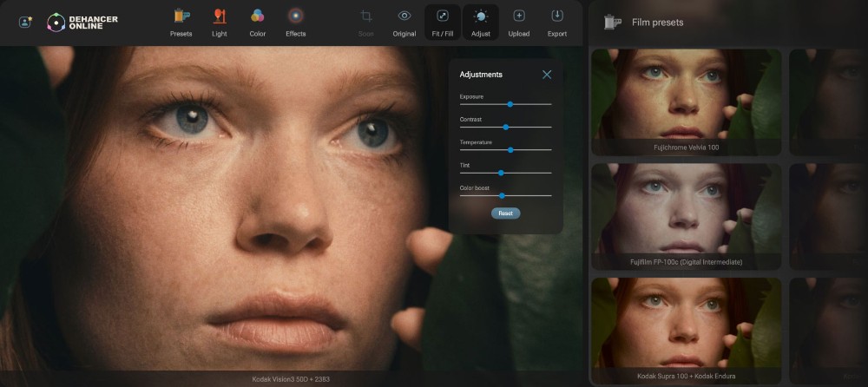Image resolution: width=868 pixels, height=387 pixels.
Task: Open the user profile icon
Action: pyautogui.click(x=25, y=21)
